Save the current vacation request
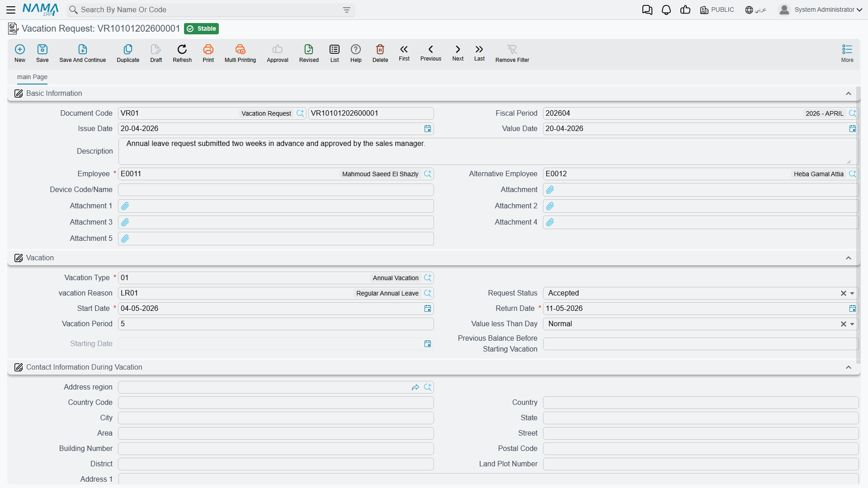868x488 pixels. pyautogui.click(x=42, y=53)
